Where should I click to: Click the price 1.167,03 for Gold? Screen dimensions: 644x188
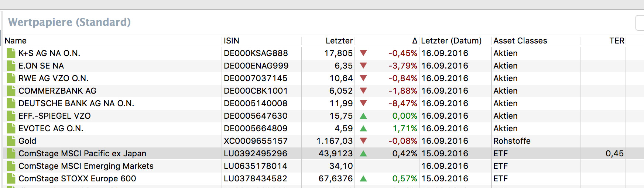[x=335, y=141]
